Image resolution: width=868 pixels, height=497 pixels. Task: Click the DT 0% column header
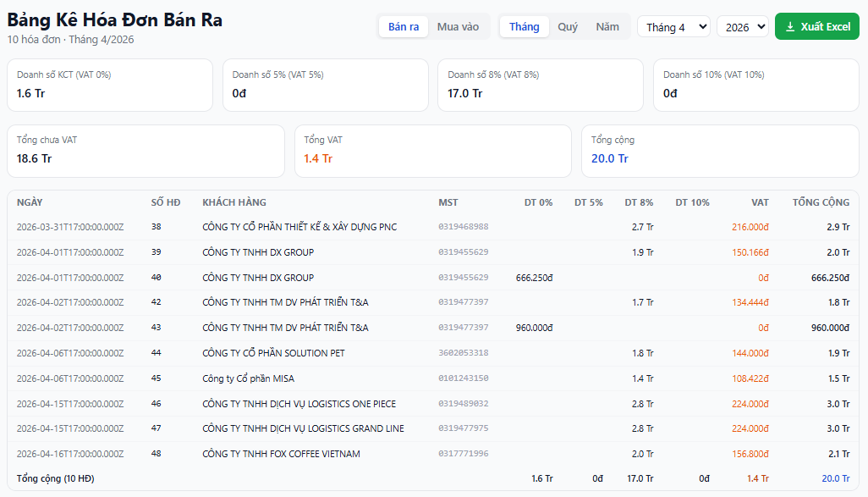click(539, 202)
